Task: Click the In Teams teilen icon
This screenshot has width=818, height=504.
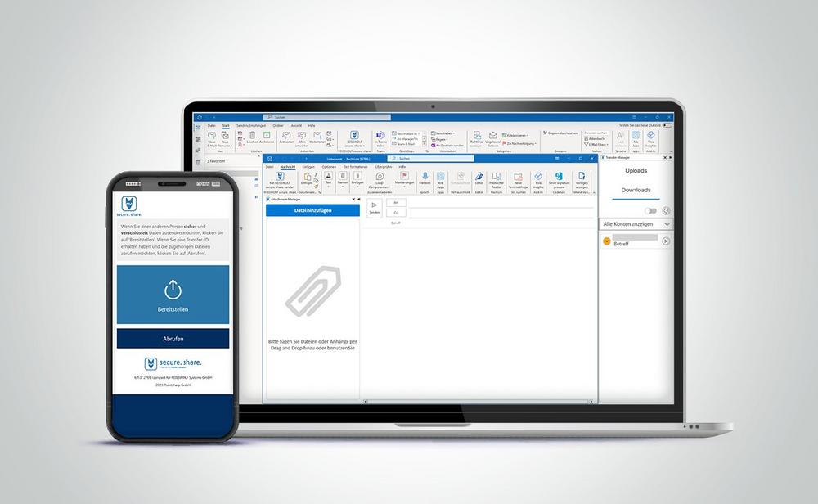Action: click(x=381, y=136)
